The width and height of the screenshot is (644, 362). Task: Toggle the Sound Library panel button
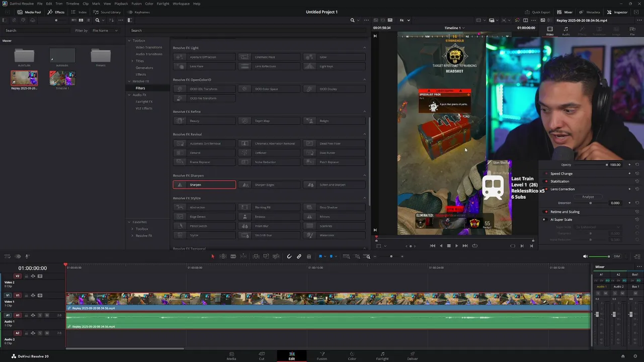coord(107,12)
